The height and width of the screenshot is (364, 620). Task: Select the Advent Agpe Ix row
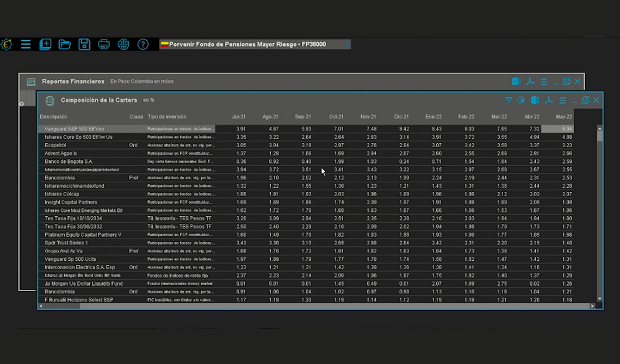coord(306,153)
